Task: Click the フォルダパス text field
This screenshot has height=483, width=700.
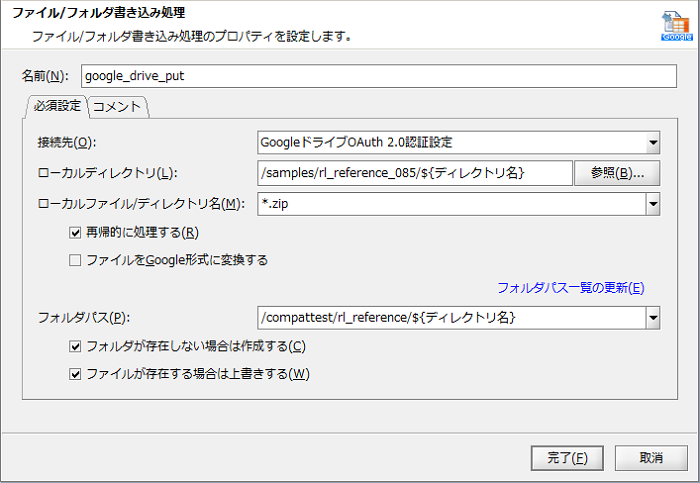Action: [x=450, y=318]
